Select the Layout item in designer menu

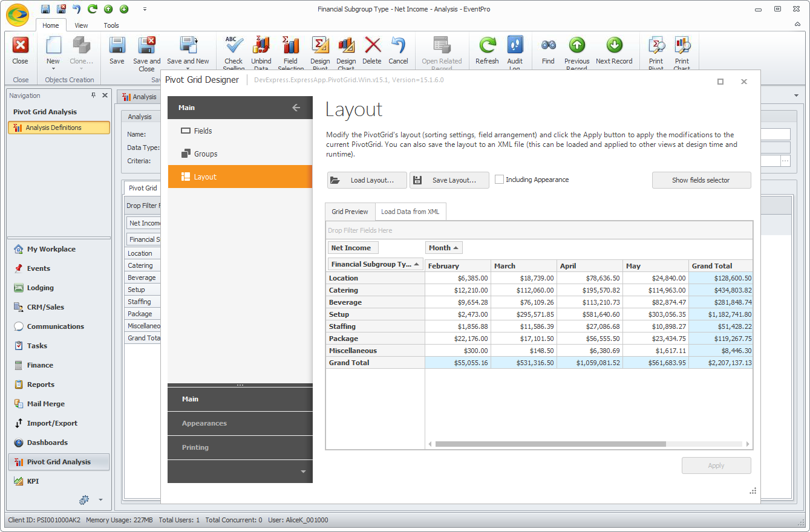tap(240, 177)
